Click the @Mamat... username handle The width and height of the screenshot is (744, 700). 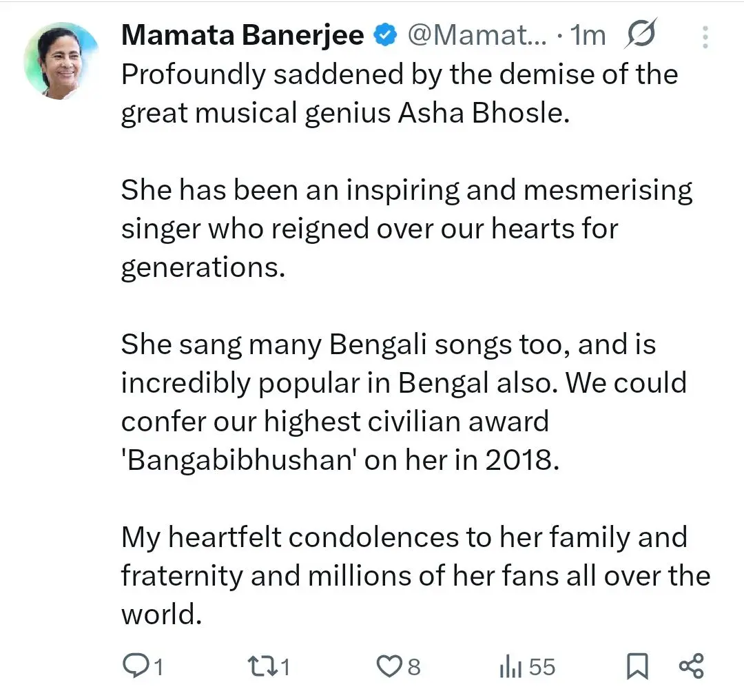coord(477,35)
